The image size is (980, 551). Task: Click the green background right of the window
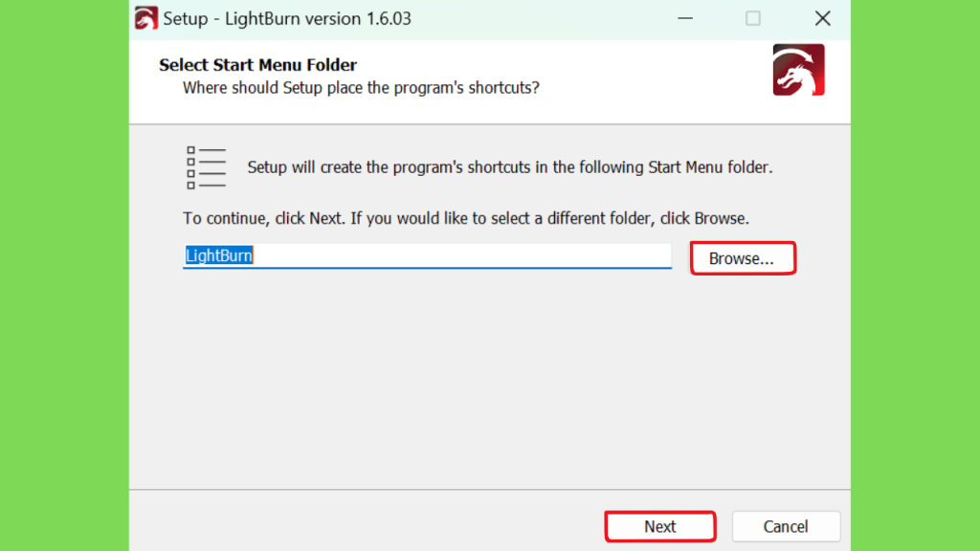[x=915, y=275]
